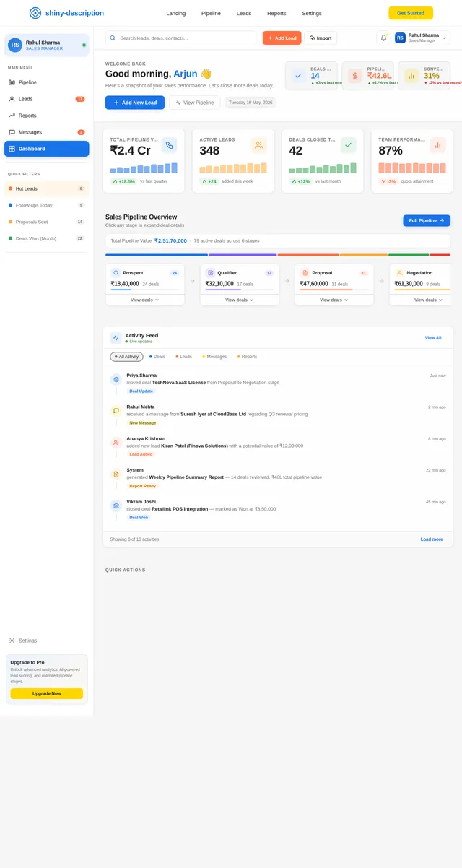Click the search leads input field
Image resolution: width=462 pixels, height=868 pixels.
[x=182, y=38]
